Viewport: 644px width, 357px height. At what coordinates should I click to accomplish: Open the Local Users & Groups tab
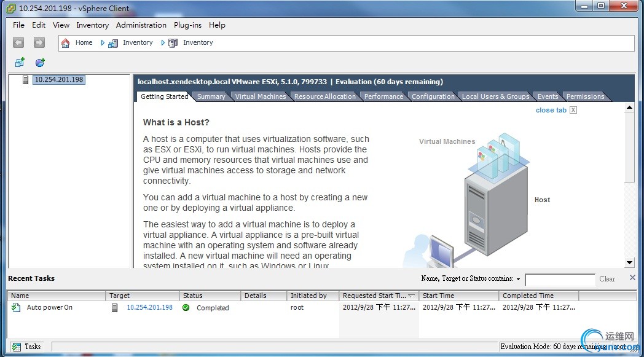click(x=496, y=96)
